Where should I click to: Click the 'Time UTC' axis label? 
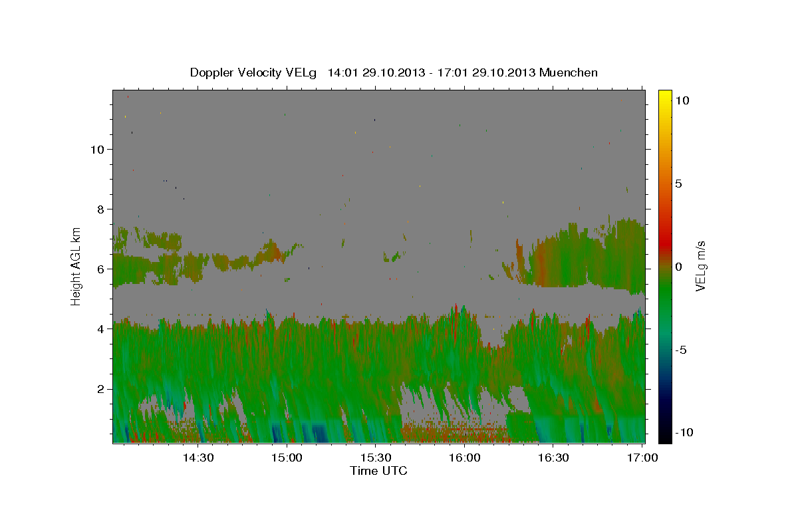click(x=378, y=471)
